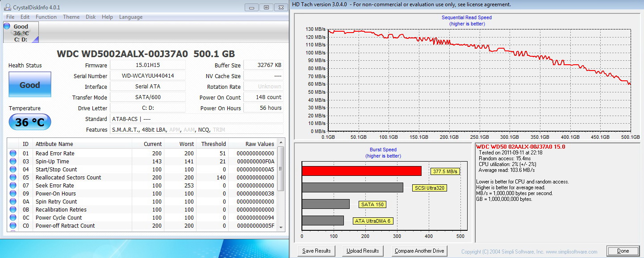
Task: Click the raw value 000000000F0A
Action: (255, 161)
